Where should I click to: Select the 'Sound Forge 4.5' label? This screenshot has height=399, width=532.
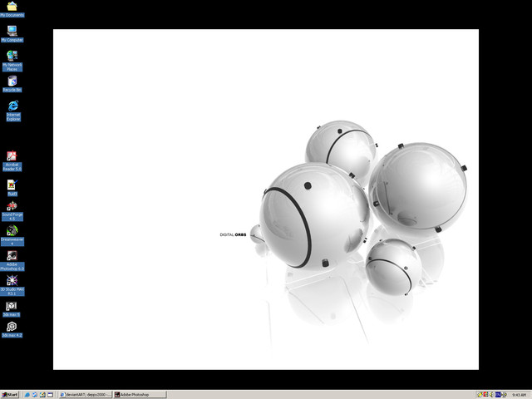click(x=12, y=217)
